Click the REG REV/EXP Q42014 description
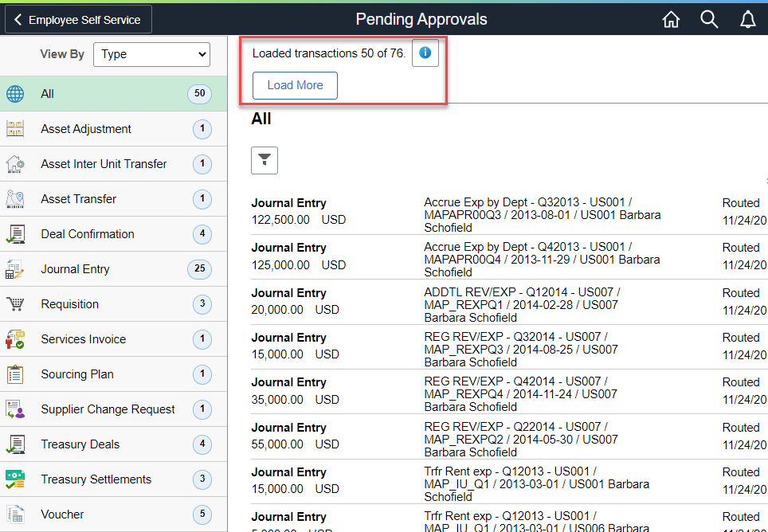Image resolution: width=768 pixels, height=532 pixels. (x=521, y=394)
